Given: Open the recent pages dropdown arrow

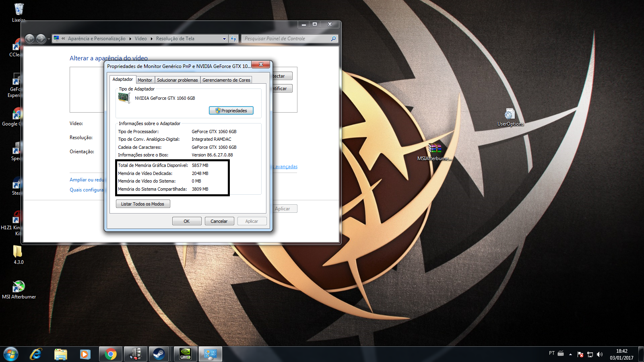Looking at the screenshot, I should (x=49, y=39).
